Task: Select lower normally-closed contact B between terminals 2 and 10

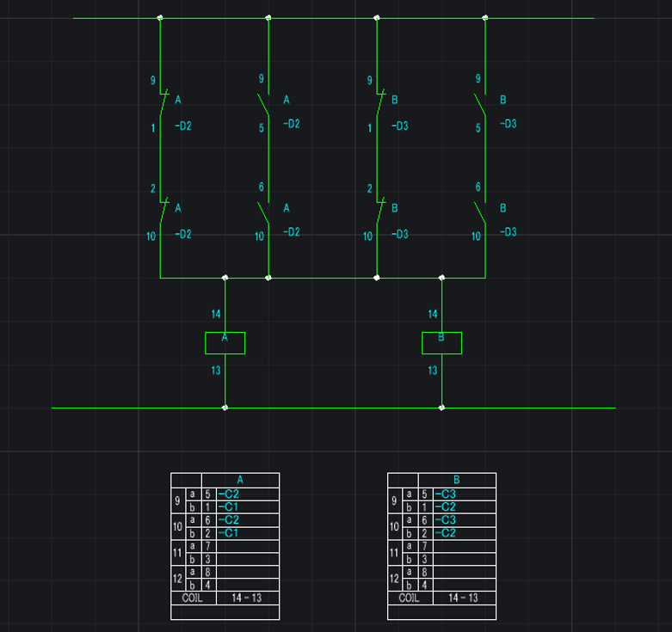Action: 380,212
